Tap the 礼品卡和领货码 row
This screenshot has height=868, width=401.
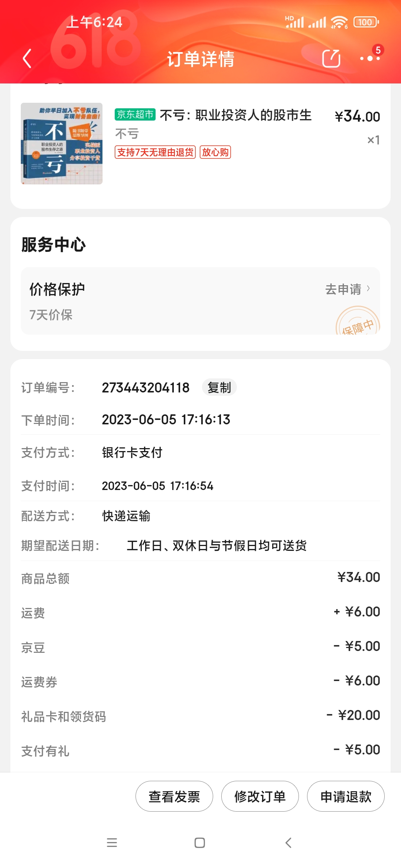(200, 716)
